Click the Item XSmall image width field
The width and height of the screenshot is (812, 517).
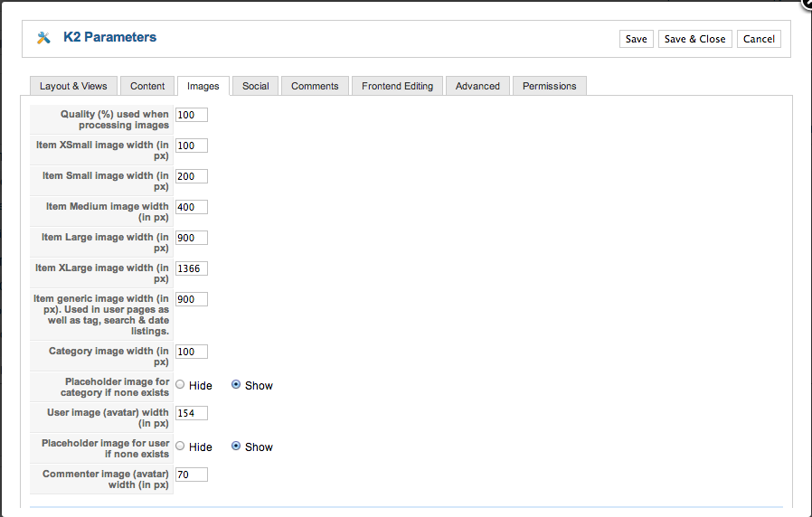coord(192,146)
